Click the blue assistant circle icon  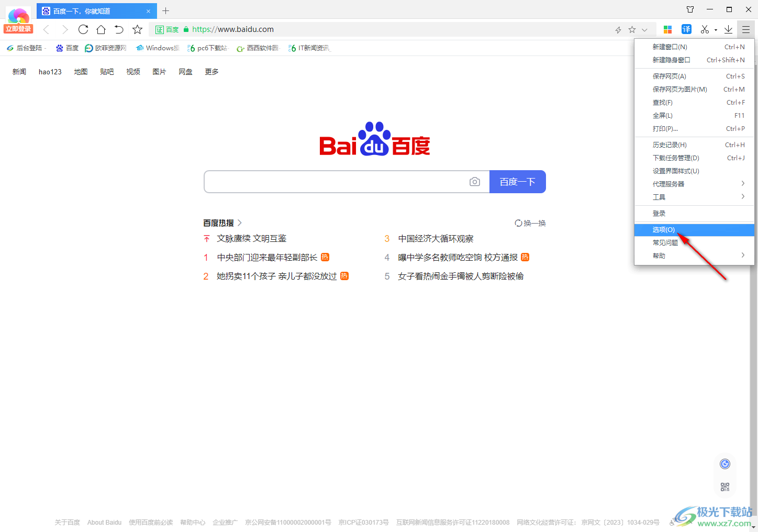click(x=725, y=463)
